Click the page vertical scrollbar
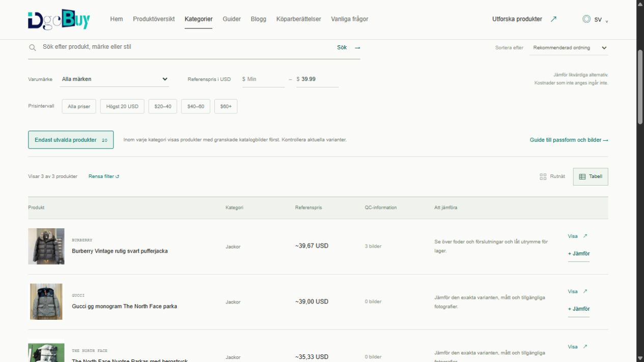Viewport: 644px width, 362px height. (x=640, y=86)
